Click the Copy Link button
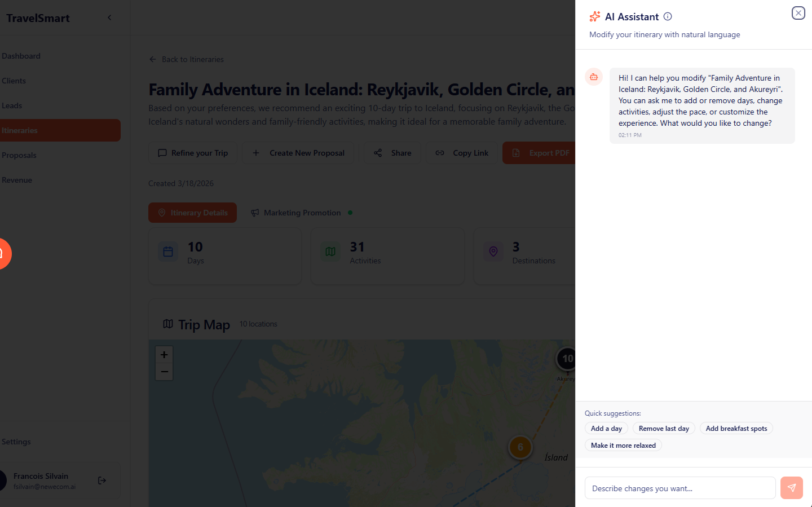The height and width of the screenshot is (507, 812). point(462,153)
